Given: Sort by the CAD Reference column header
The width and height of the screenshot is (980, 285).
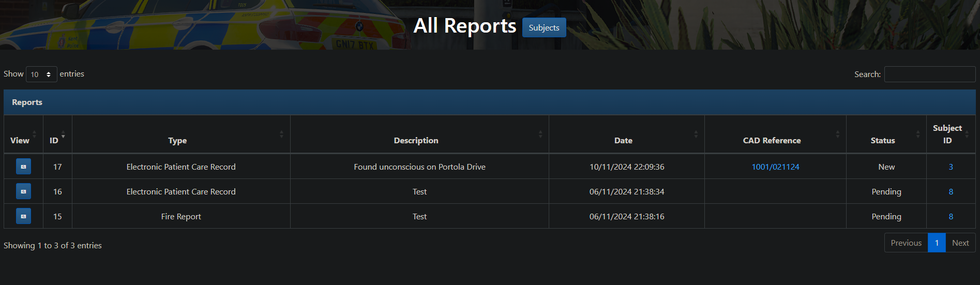Looking at the screenshot, I should [x=772, y=140].
